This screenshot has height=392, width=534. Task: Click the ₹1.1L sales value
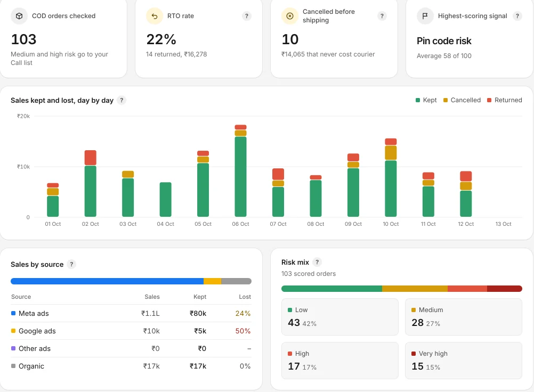[150, 313]
